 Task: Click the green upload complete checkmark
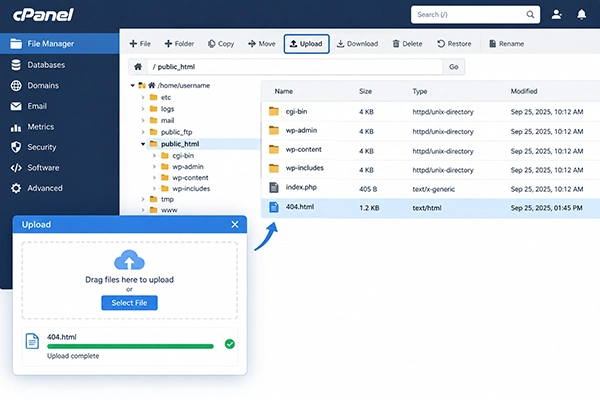(x=230, y=344)
